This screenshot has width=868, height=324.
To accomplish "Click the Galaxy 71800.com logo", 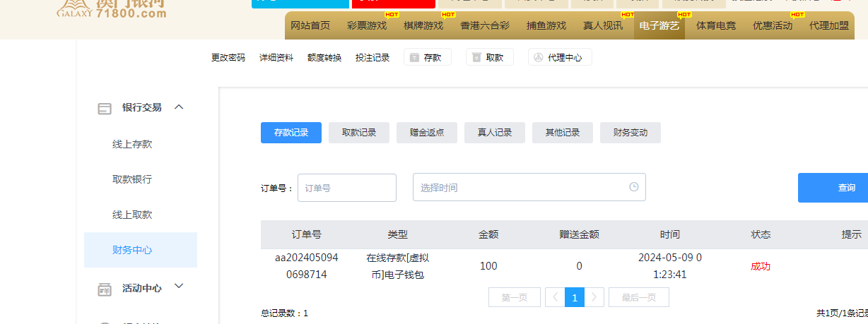I will pos(112,10).
